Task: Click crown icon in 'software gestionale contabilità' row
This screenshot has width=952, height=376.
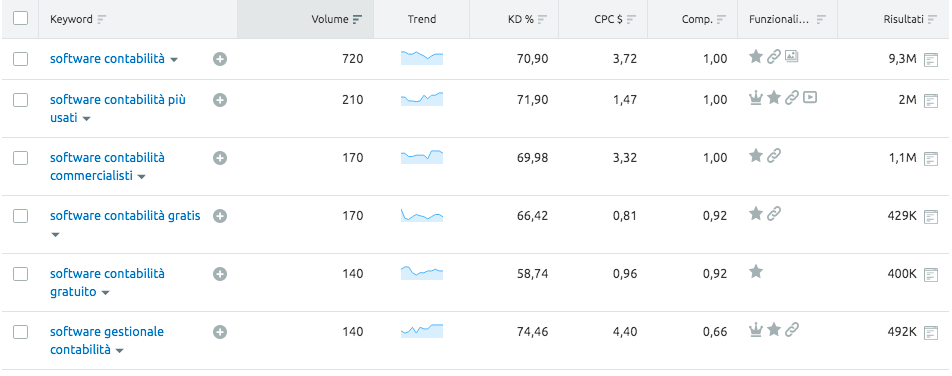Action: coord(755,330)
